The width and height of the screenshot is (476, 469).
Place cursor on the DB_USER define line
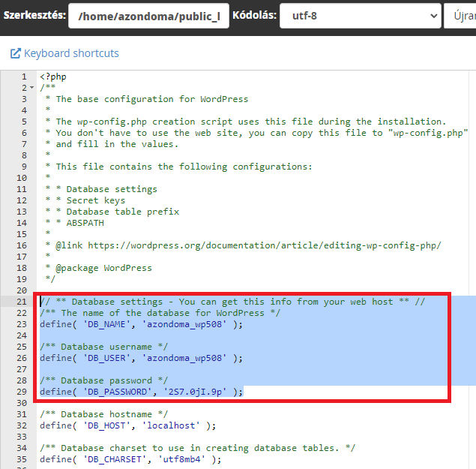click(142, 358)
